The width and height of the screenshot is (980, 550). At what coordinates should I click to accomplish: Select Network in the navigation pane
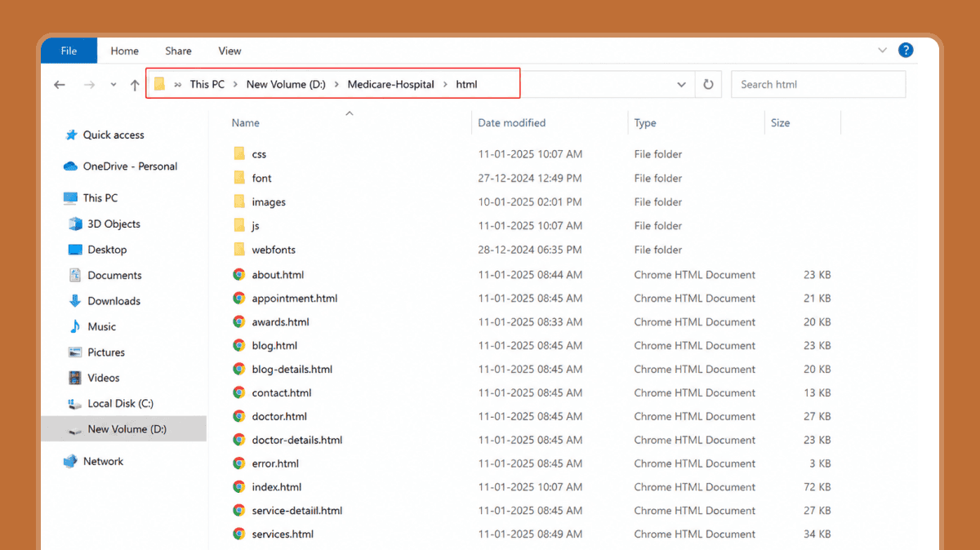(x=103, y=462)
